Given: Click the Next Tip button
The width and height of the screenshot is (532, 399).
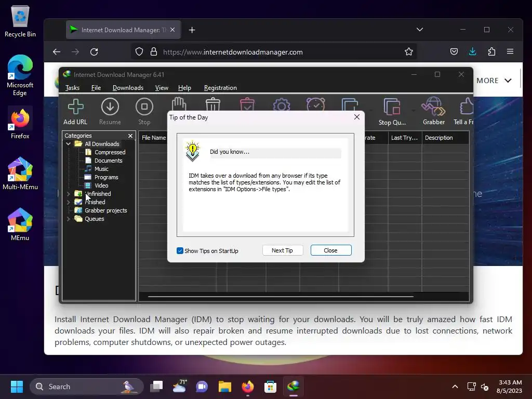Looking at the screenshot, I should coord(282,250).
